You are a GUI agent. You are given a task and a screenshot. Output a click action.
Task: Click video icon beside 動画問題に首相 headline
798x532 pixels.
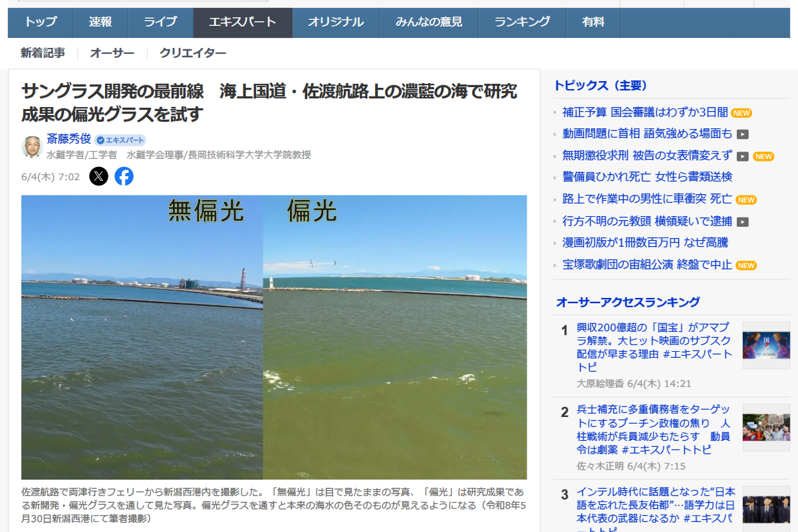pos(743,134)
